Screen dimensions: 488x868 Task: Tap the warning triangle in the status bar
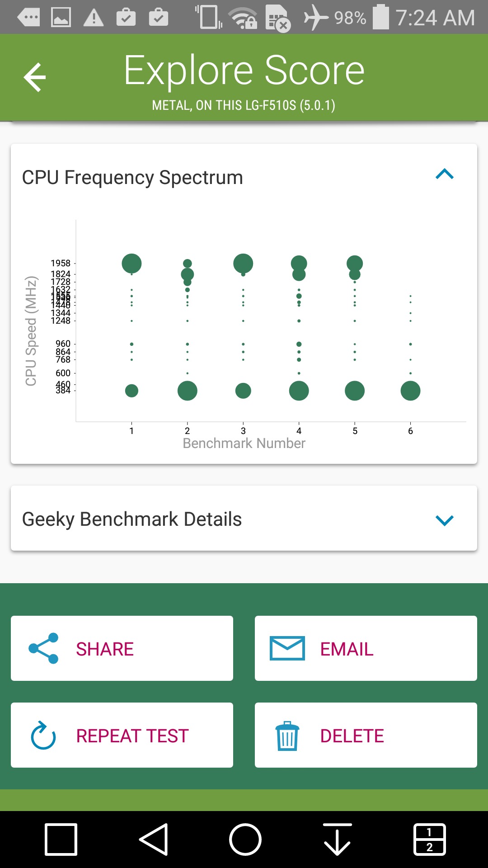94,18
